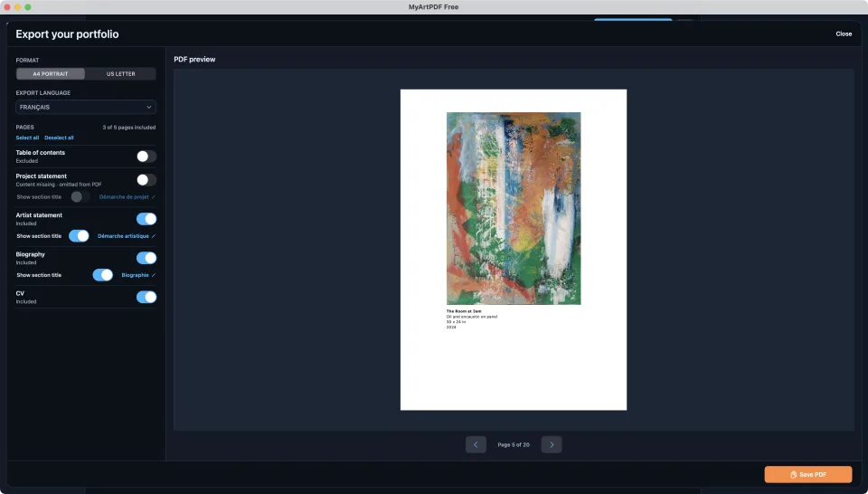This screenshot has height=494, width=868.
Task: Click the pencil icon next to Démarche artistique
Action: 154,236
